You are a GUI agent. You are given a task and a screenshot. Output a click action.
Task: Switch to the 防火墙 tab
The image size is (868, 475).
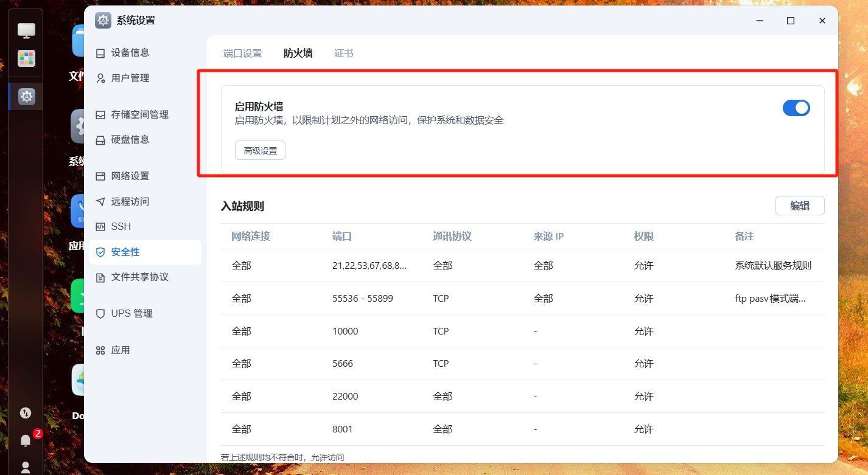tap(298, 54)
